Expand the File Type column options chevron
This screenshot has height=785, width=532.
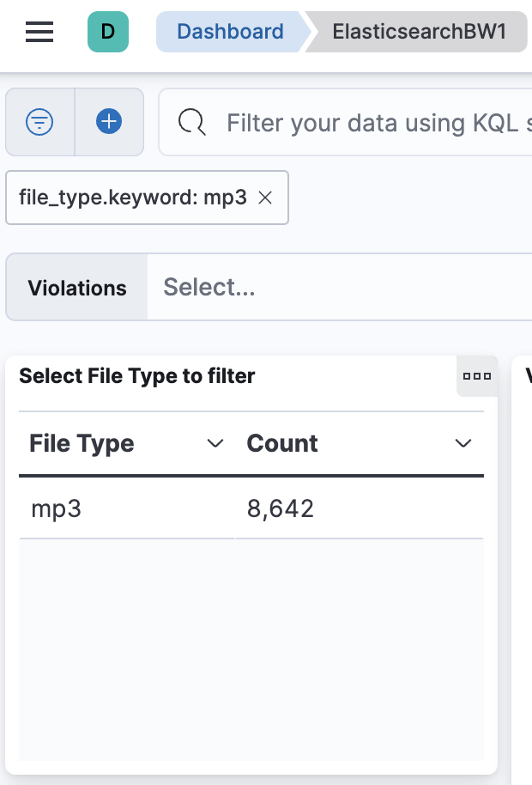coord(216,443)
